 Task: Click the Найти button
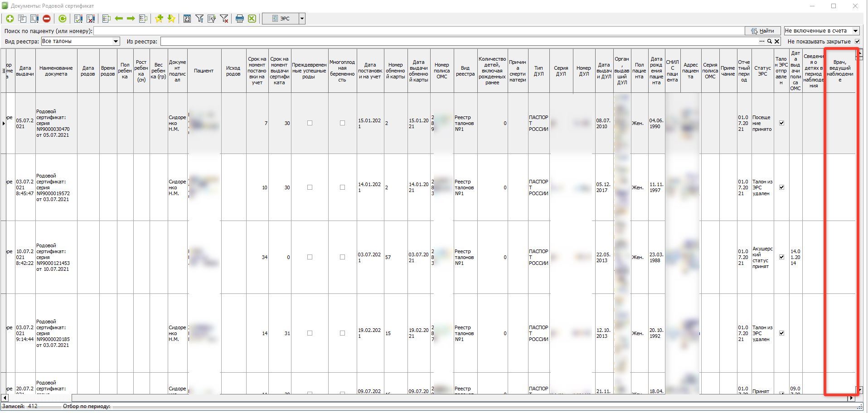coord(763,31)
